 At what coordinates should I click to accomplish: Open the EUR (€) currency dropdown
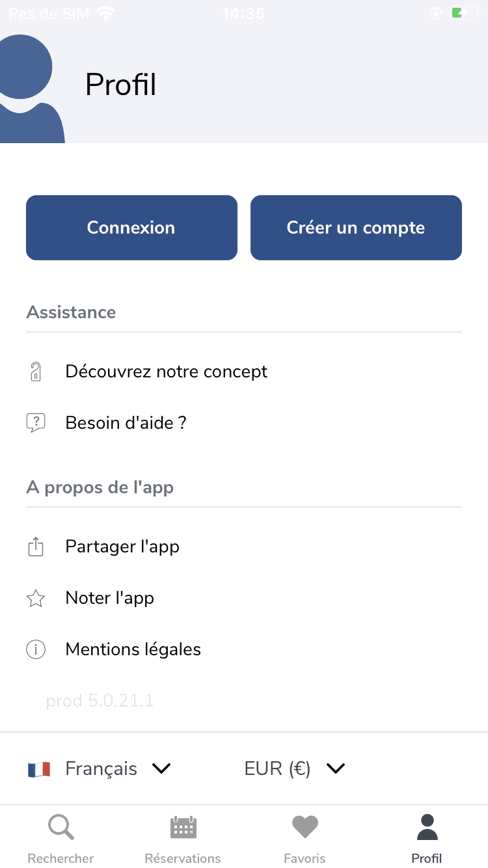[x=294, y=769]
